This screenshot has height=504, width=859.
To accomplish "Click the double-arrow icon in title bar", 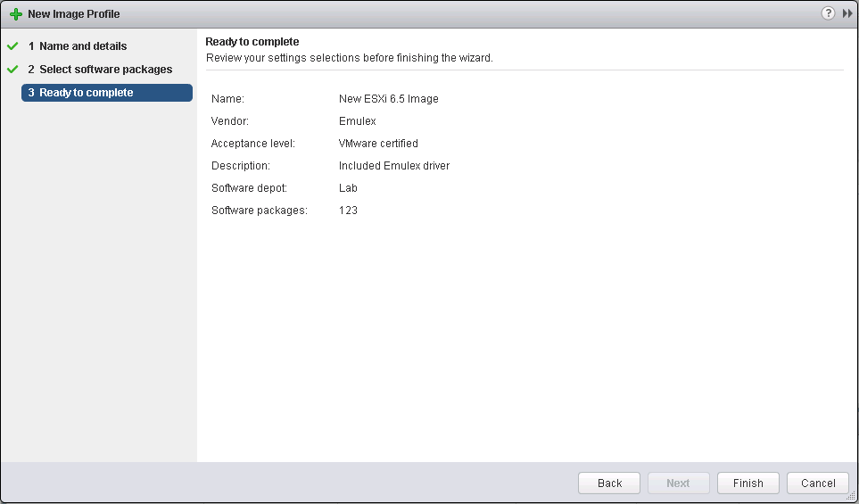I will [847, 13].
